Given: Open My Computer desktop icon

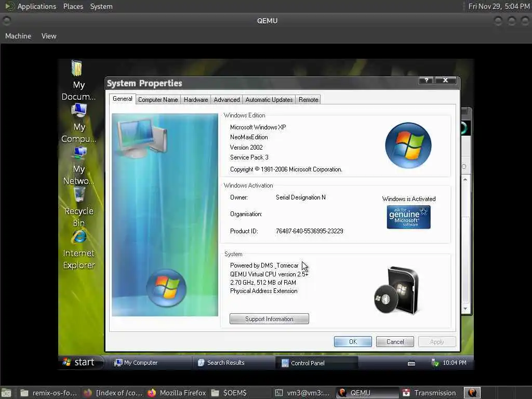Looking at the screenshot, I should point(79,124).
